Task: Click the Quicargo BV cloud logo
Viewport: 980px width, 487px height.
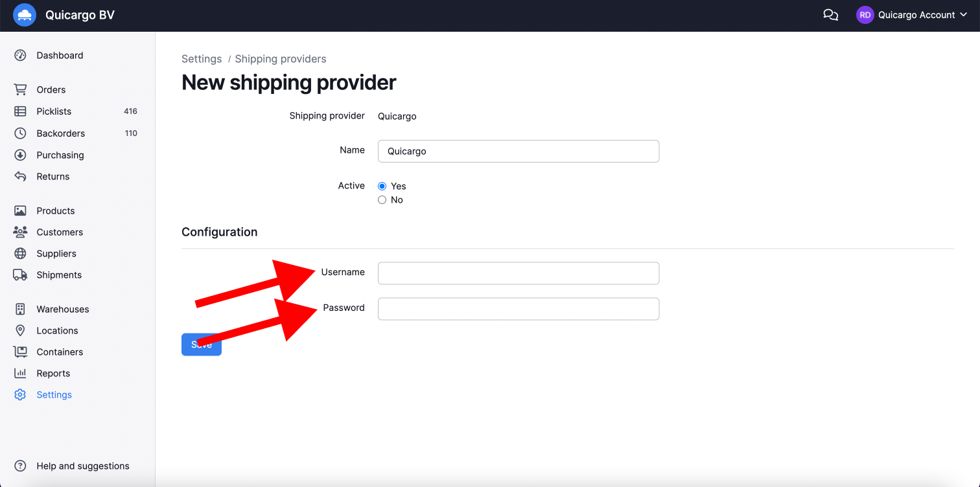Action: click(25, 15)
